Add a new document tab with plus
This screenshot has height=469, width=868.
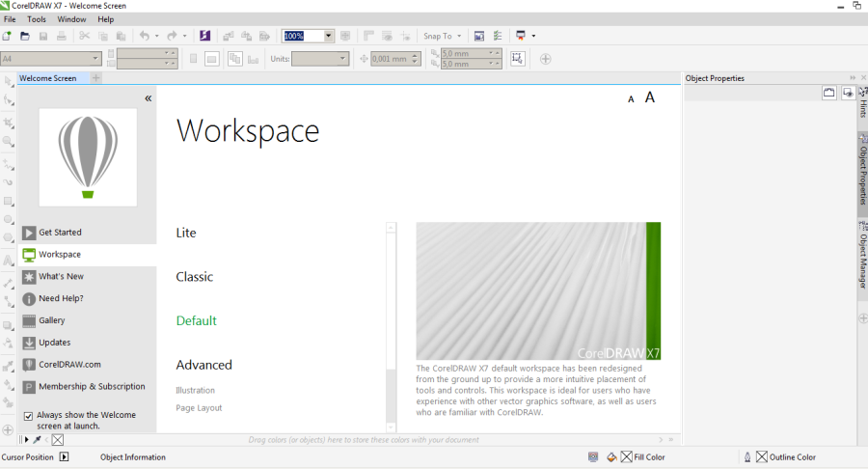95,78
